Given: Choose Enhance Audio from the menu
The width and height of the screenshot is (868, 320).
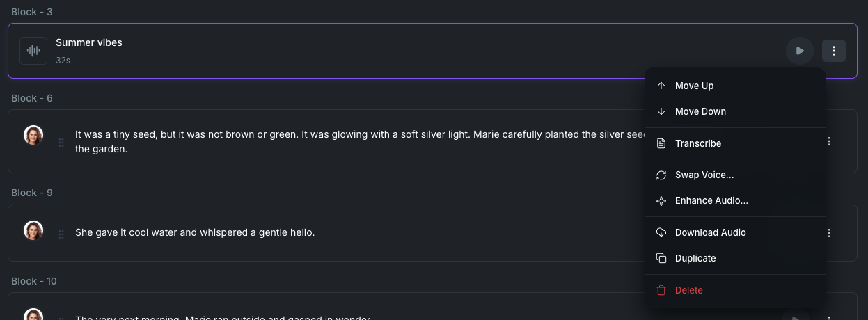Looking at the screenshot, I should point(711,200).
